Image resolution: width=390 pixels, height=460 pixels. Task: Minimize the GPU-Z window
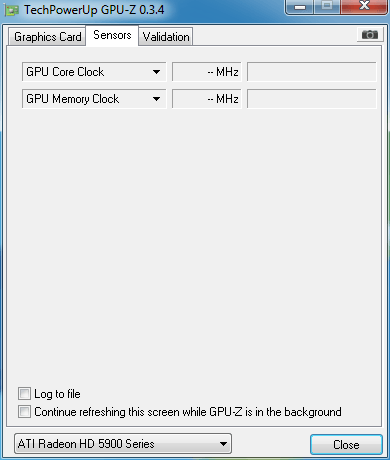tap(300, 7)
